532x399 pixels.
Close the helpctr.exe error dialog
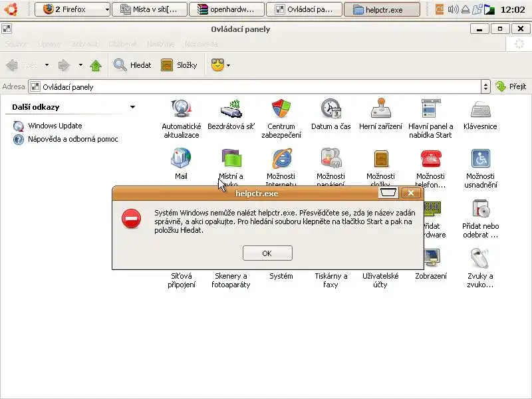click(411, 193)
